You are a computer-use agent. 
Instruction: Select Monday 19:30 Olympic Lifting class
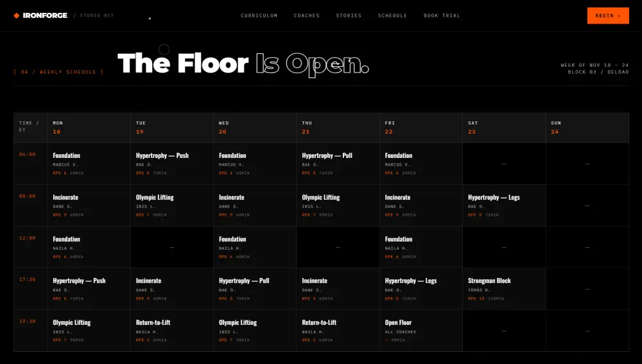(x=89, y=331)
